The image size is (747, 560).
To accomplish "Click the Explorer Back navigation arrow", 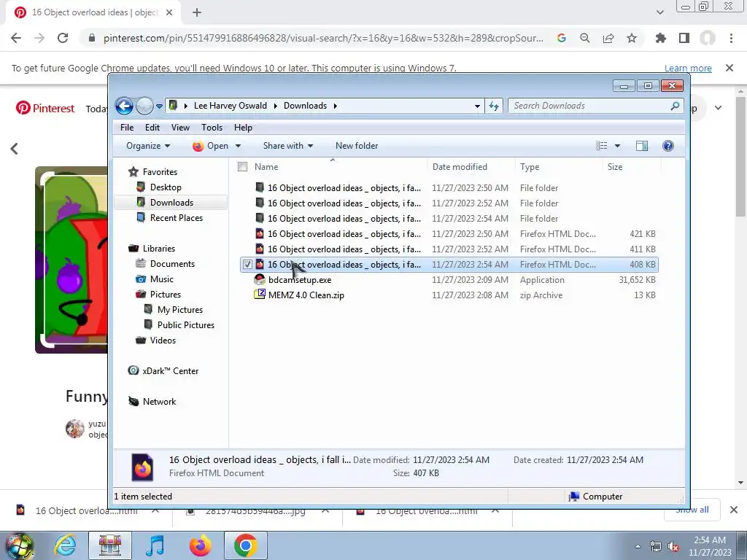I will pos(124,106).
